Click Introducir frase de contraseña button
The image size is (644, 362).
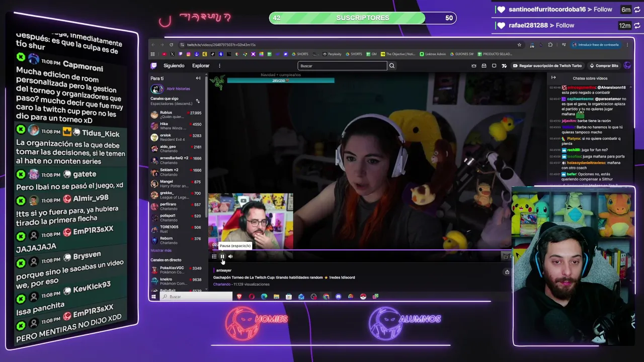(x=596, y=45)
